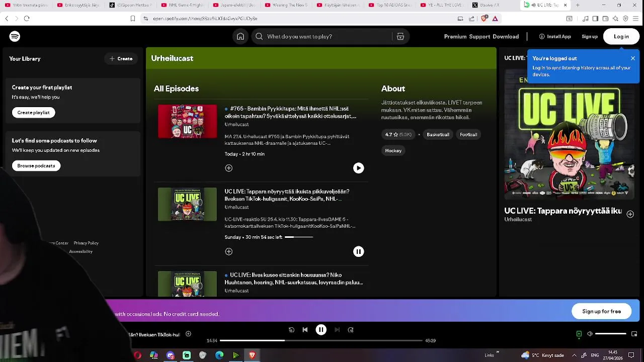Add UC LIVE episode from right panel plus
This screenshot has height=362, width=644.
[x=630, y=214]
